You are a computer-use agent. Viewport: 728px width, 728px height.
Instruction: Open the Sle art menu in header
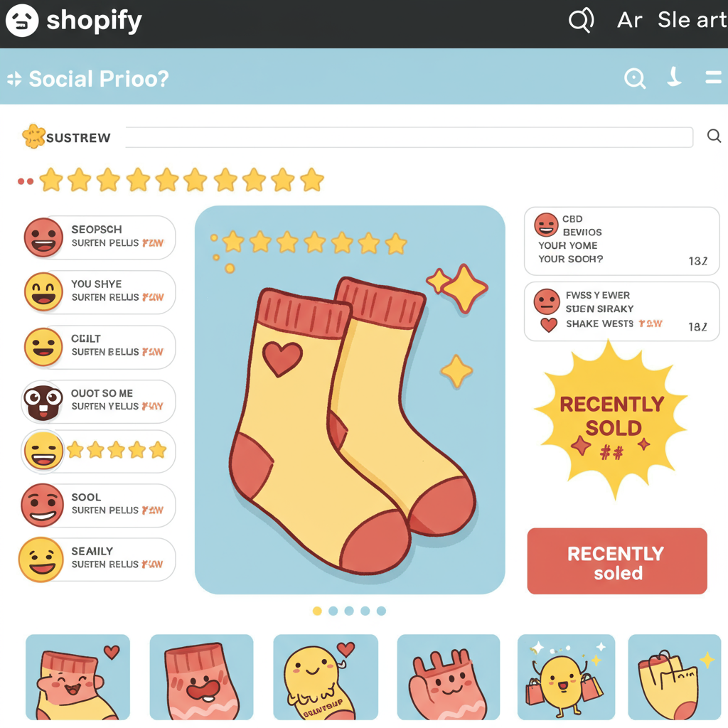692,20
